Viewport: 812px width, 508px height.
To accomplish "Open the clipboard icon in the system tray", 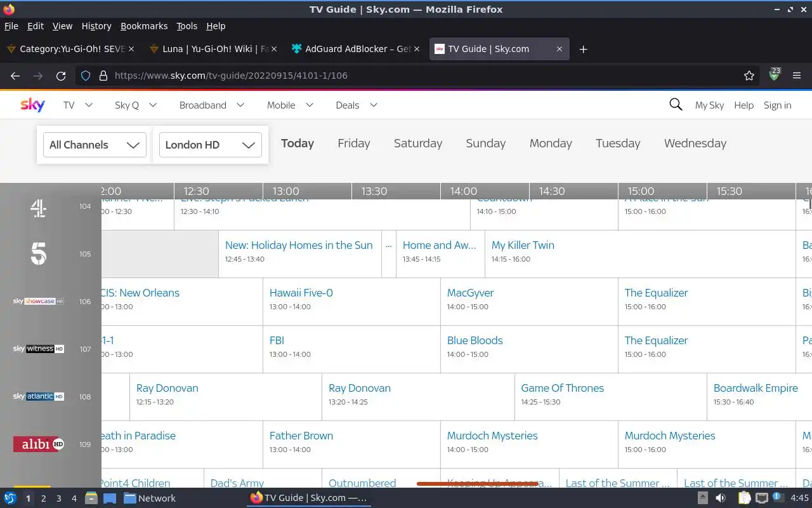I will 745,498.
